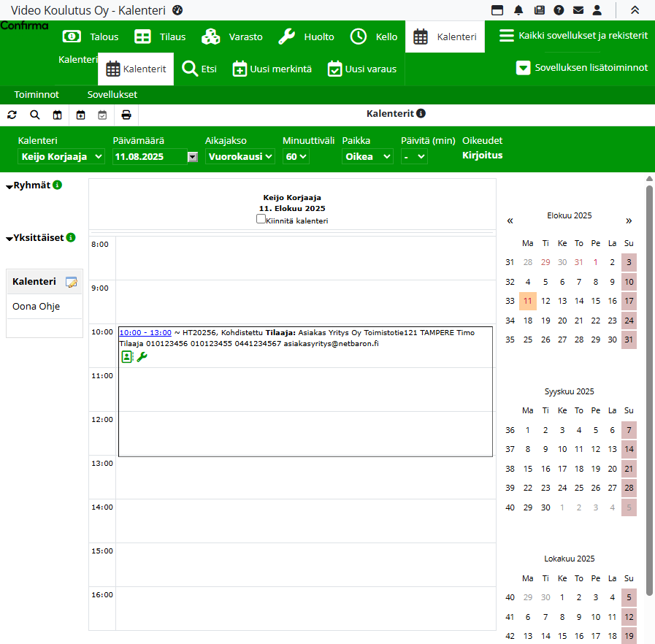Click the Uusi varaus button
The image size is (655, 644).
(x=362, y=69)
